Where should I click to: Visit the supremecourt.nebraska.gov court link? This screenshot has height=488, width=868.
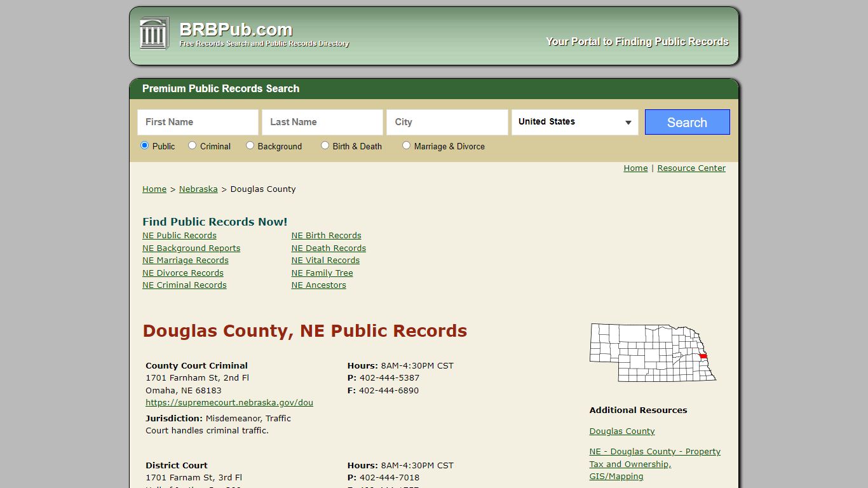click(x=229, y=403)
